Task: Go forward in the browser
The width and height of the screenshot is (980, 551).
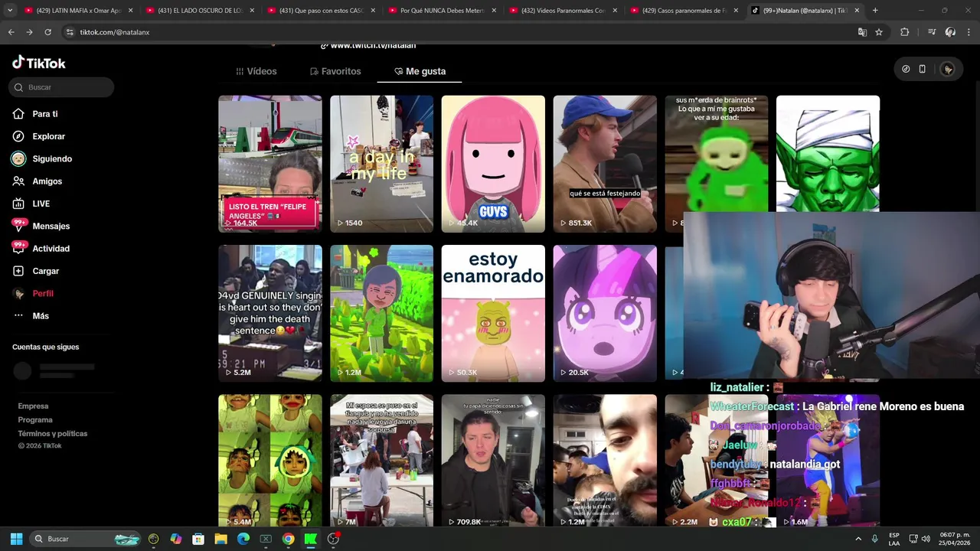Action: pyautogui.click(x=29, y=32)
